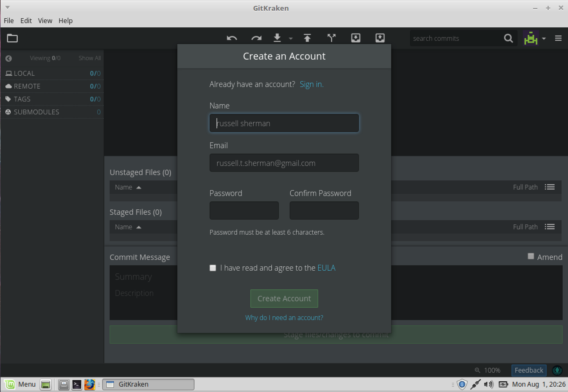
Task: Click the Branch icon in toolbar
Action: tap(332, 38)
